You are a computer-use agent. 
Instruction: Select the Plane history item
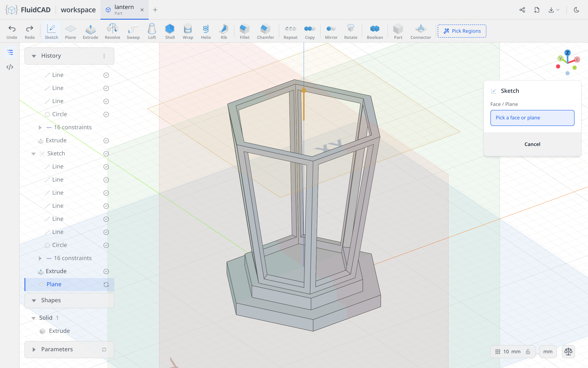69,284
